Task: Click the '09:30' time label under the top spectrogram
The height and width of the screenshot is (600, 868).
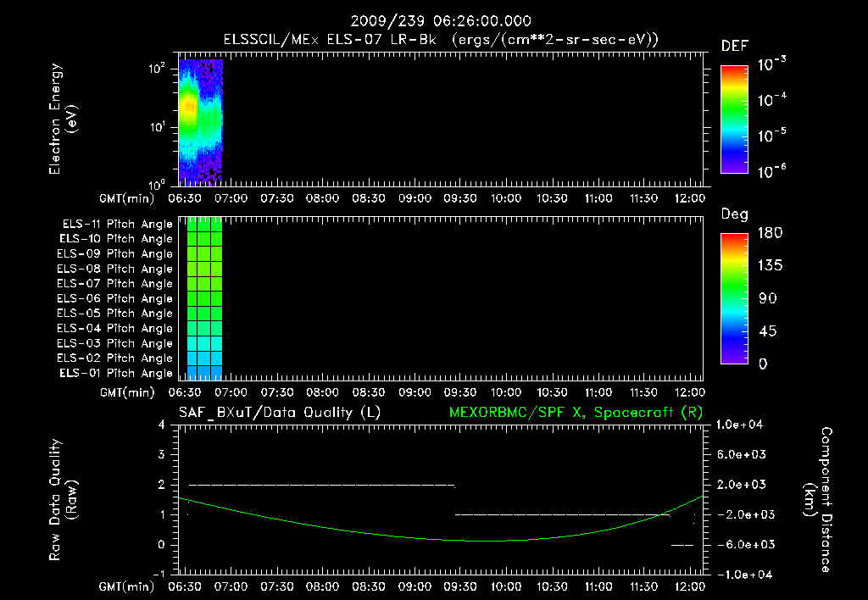Action: pos(460,198)
